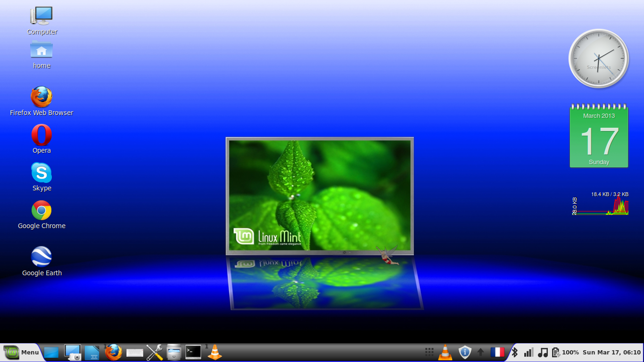
Task: Click the battery power applet icon
Action: coord(556,352)
